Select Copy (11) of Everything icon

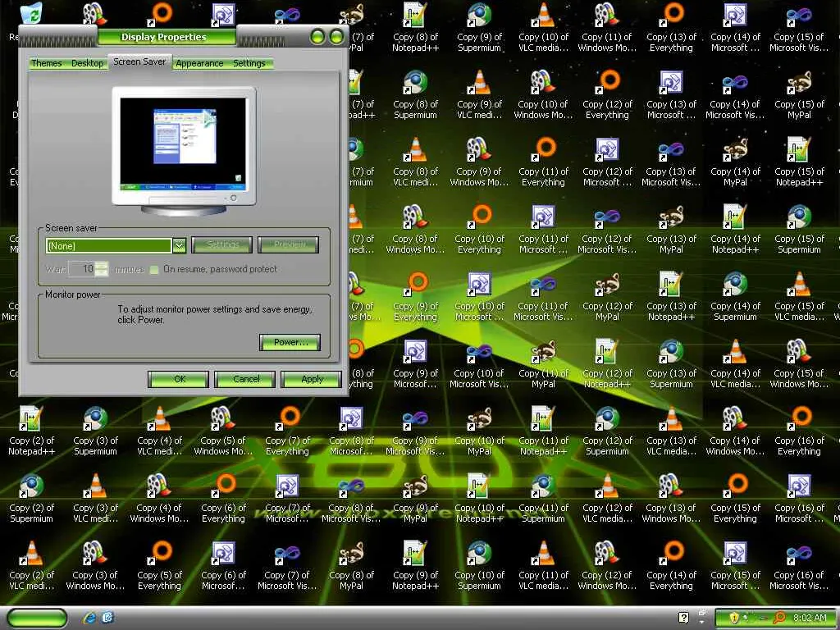[543, 149]
